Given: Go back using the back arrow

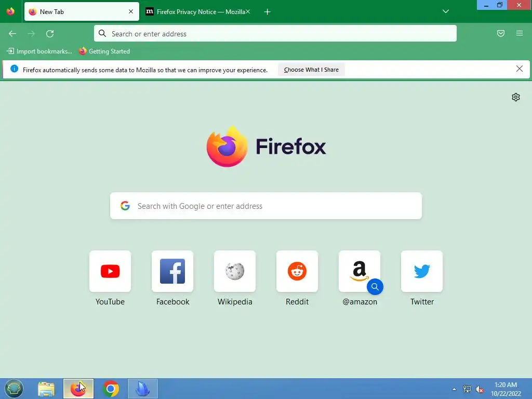Looking at the screenshot, I should (12, 34).
